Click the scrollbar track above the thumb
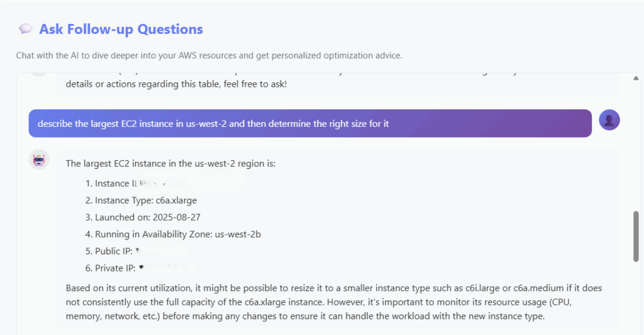The image size is (644, 335). [636, 145]
